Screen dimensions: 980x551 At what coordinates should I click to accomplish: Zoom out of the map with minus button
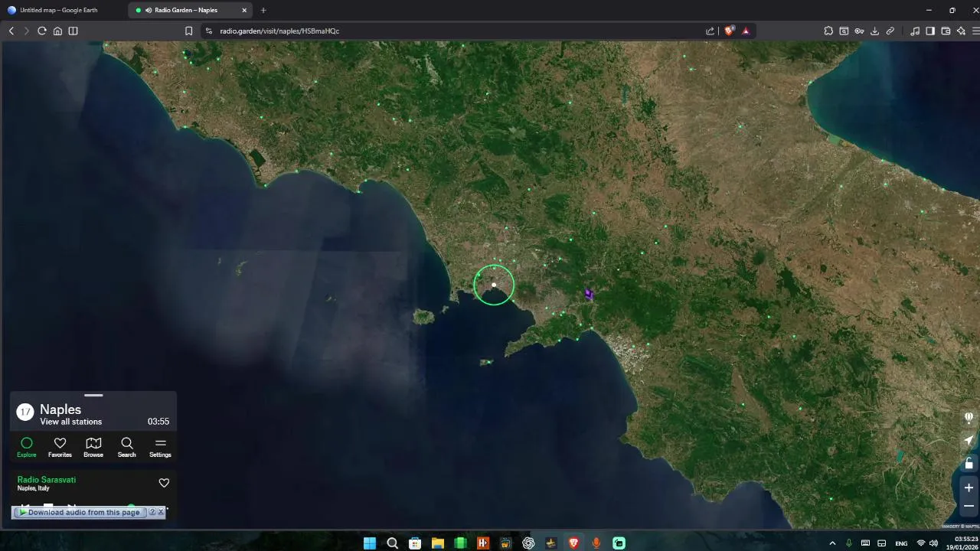tap(969, 506)
